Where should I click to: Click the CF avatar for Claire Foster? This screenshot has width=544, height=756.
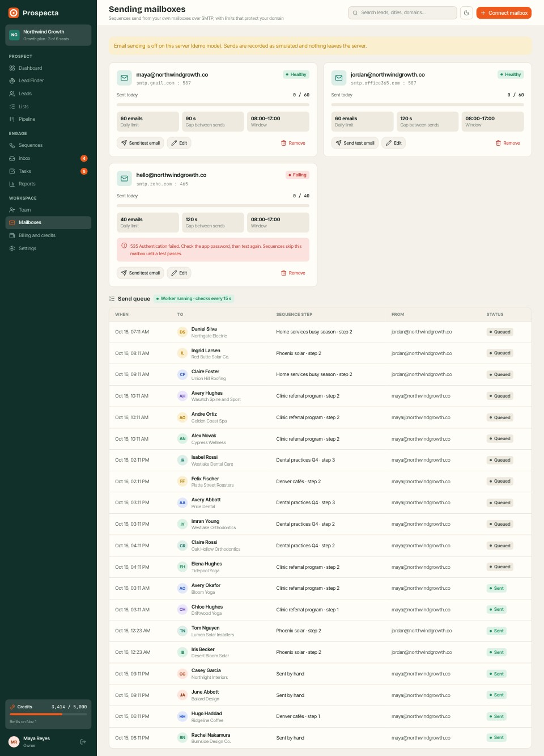[x=182, y=374]
